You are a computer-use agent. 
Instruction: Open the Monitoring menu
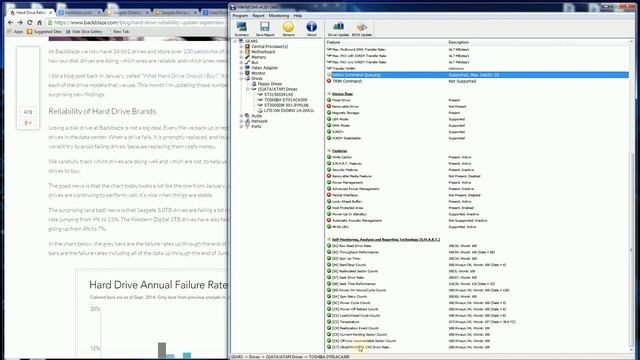(279, 16)
